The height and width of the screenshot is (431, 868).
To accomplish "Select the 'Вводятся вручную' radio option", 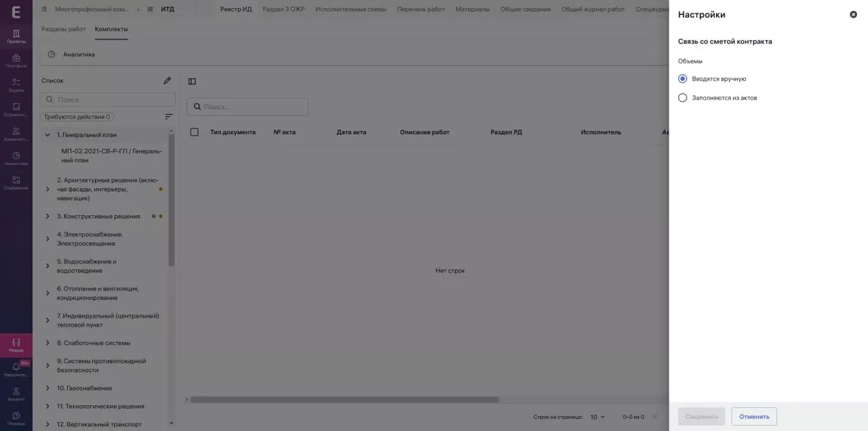I will pos(683,79).
